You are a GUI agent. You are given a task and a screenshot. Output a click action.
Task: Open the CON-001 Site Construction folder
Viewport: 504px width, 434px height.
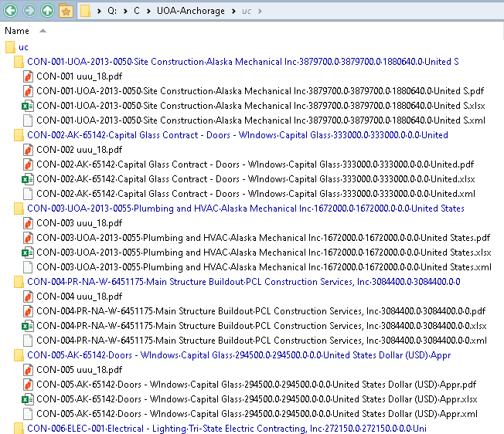click(243, 62)
